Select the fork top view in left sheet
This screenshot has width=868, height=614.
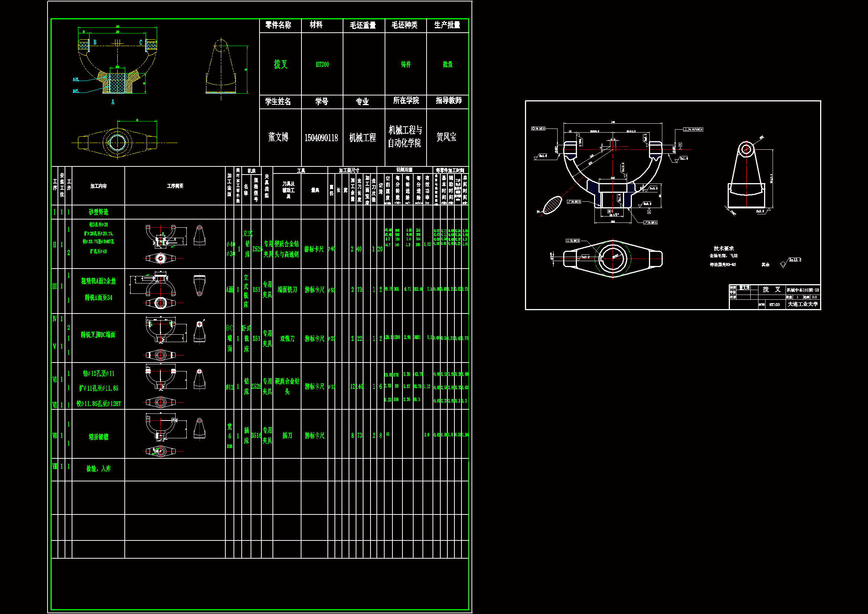[118, 143]
